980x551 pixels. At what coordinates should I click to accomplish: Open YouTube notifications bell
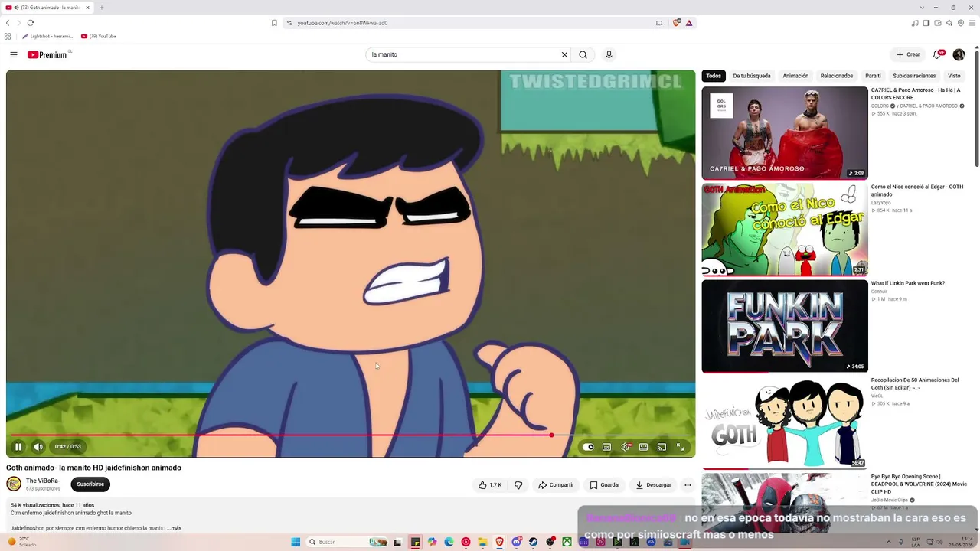point(937,55)
